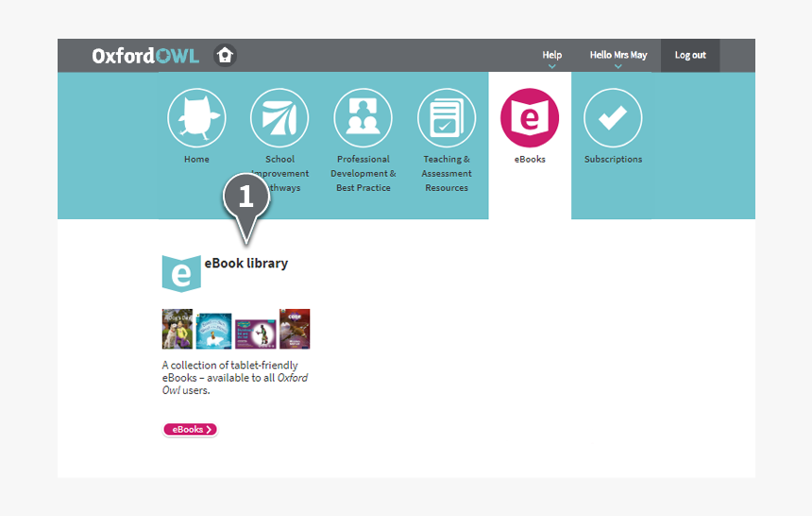Click the teal eBook library icon

181,273
